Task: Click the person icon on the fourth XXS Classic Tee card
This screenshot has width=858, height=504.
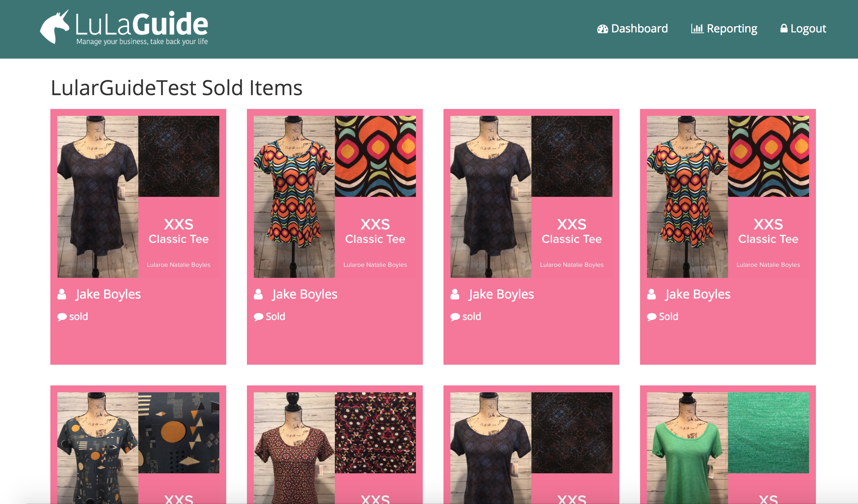Action: click(652, 294)
